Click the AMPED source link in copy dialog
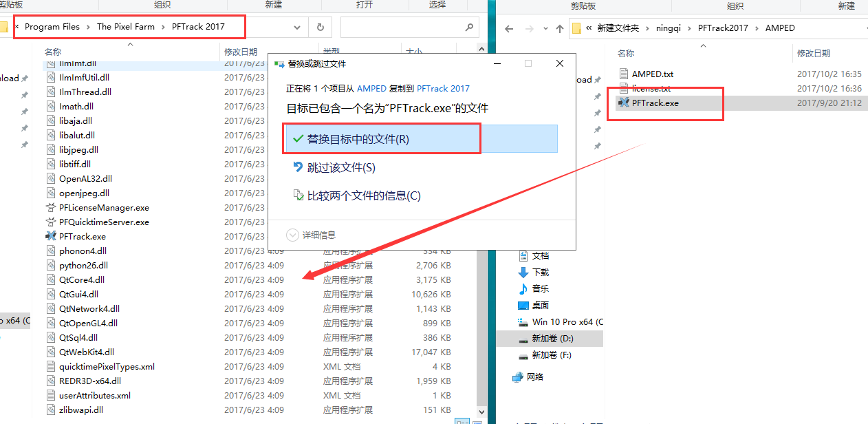 (370, 89)
